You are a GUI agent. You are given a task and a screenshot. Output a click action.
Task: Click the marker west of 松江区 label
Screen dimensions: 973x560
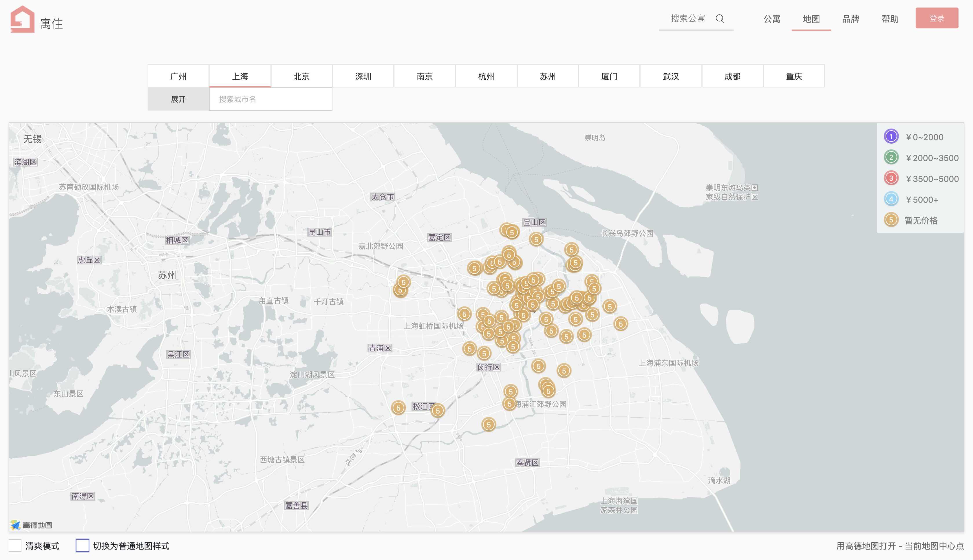tap(398, 408)
